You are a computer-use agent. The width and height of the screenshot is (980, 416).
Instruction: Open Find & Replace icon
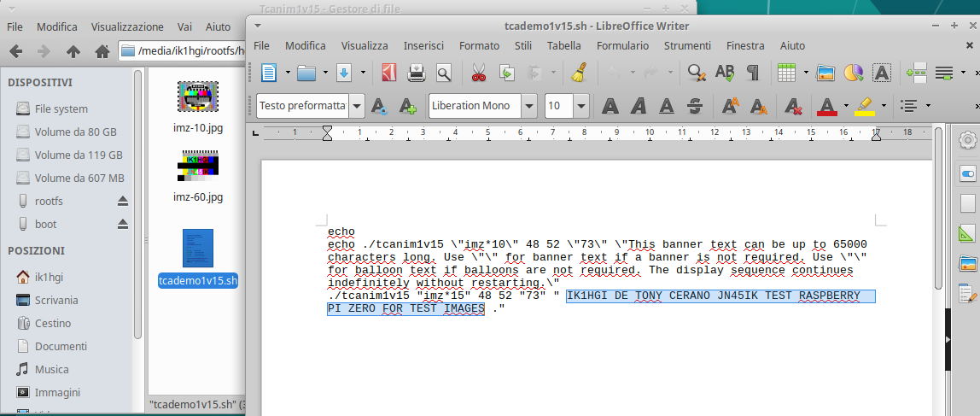coord(697,73)
